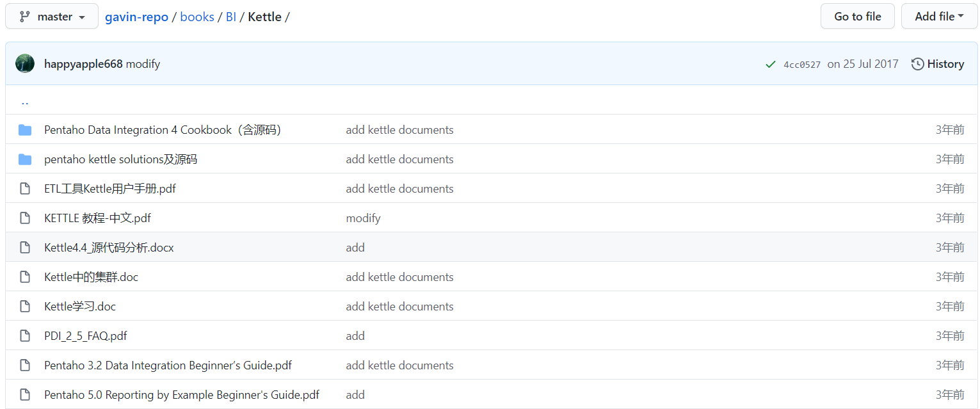Open the master branch selector dropdown
This screenshot has height=409, width=980.
[x=52, y=17]
